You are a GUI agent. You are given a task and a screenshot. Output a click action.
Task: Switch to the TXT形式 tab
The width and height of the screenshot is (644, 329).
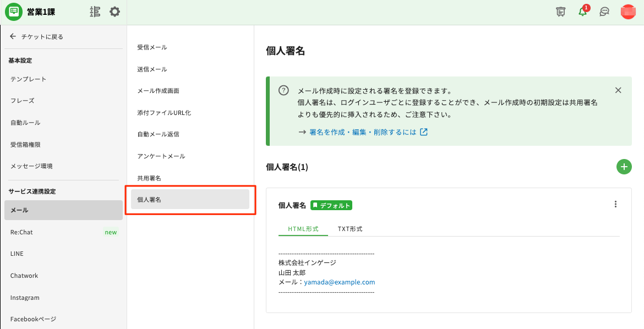(x=350, y=229)
